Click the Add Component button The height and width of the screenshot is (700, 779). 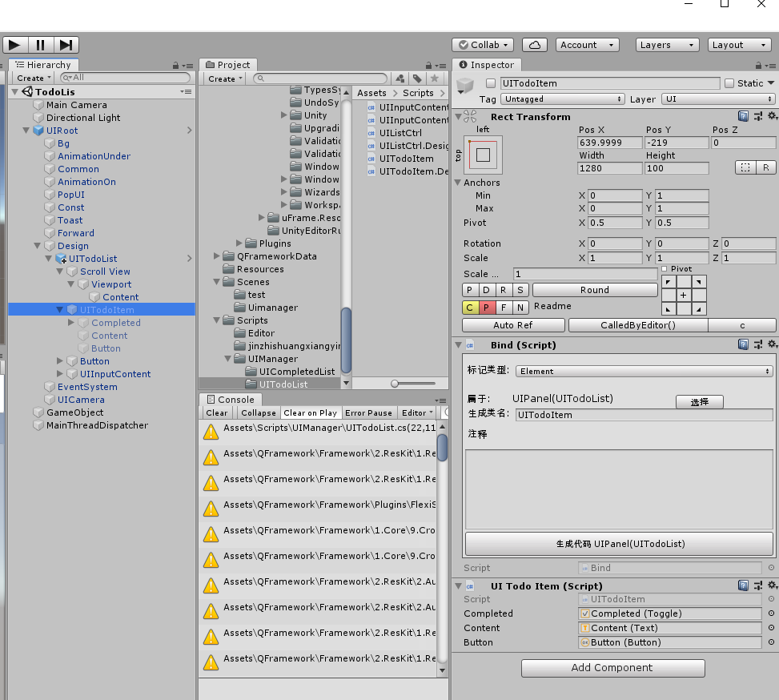pos(612,668)
